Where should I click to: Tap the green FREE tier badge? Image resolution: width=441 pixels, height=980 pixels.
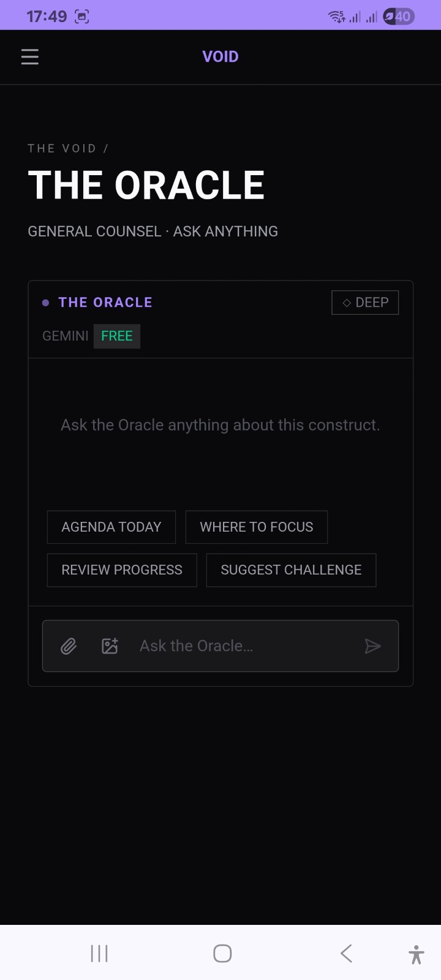click(x=117, y=336)
